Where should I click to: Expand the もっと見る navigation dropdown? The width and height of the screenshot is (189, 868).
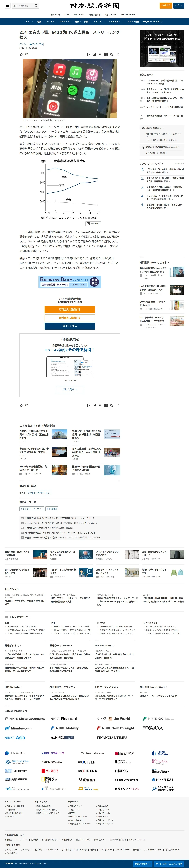pyautogui.click(x=115, y=22)
